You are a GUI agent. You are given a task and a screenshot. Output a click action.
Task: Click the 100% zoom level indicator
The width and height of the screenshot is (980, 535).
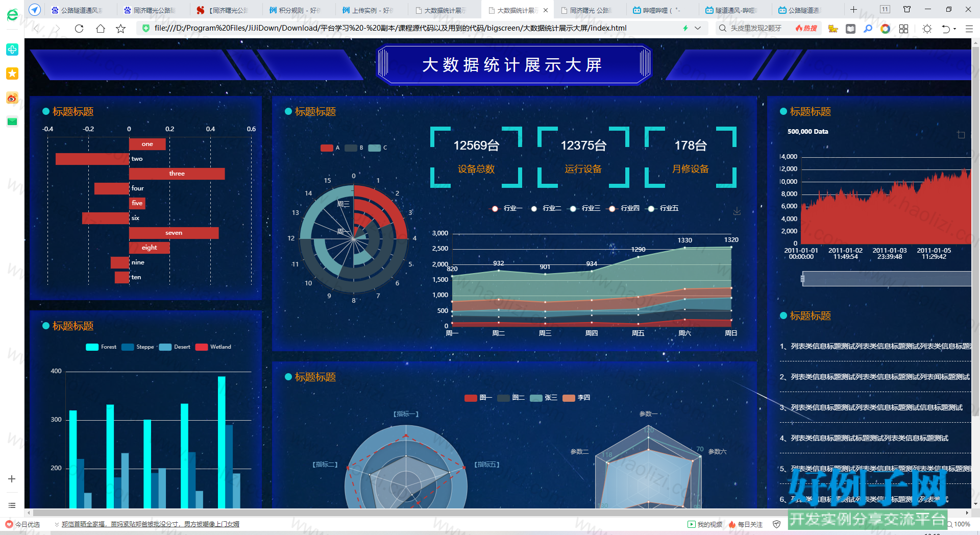[x=959, y=524]
